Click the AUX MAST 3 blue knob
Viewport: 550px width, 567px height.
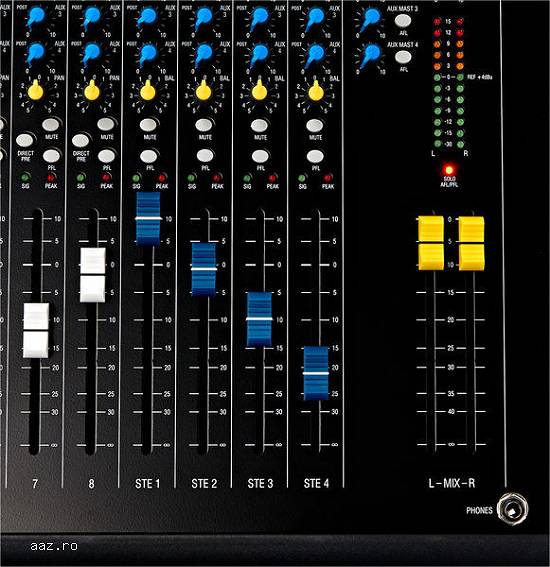coord(371,18)
